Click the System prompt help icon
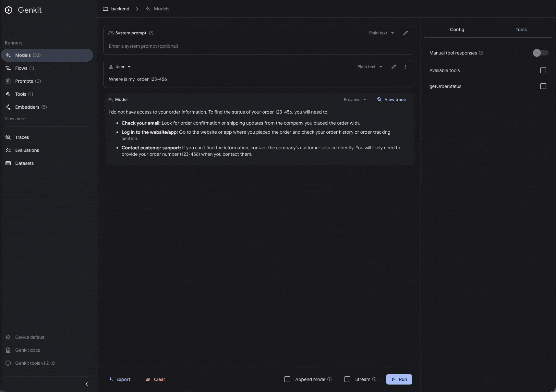The height and width of the screenshot is (392, 556). pyautogui.click(x=151, y=33)
